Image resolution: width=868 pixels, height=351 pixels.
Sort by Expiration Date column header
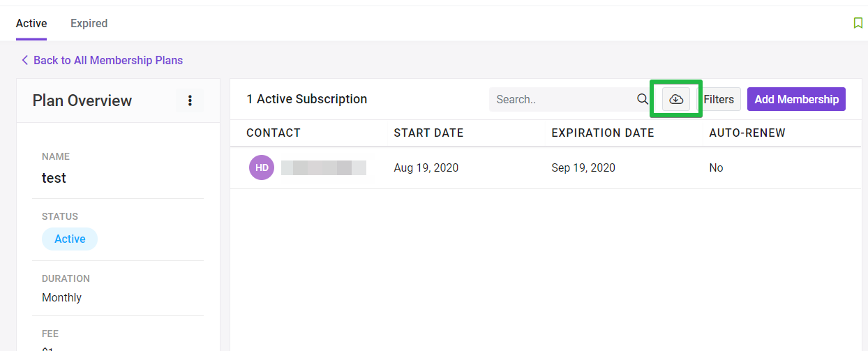(603, 133)
